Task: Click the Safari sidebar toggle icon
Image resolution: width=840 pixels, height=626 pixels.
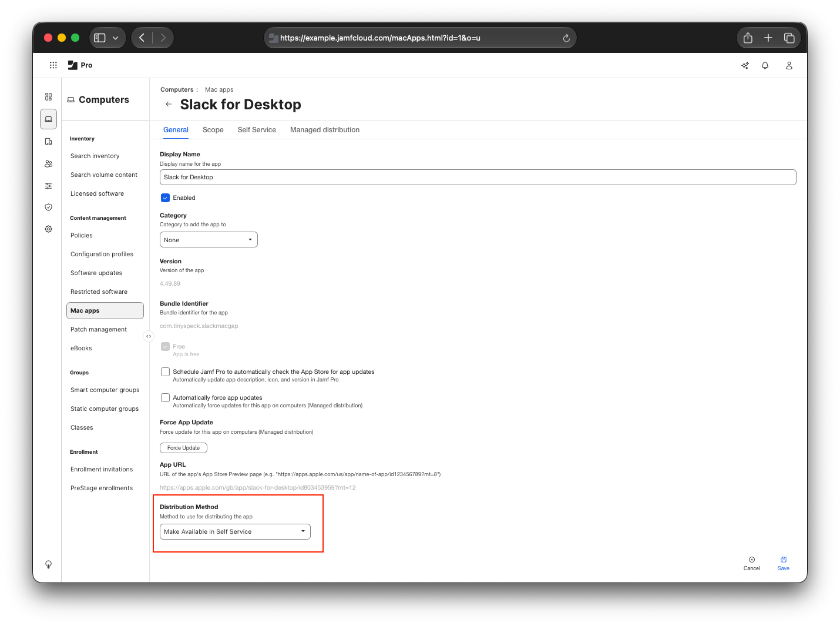Action: pyautogui.click(x=100, y=38)
